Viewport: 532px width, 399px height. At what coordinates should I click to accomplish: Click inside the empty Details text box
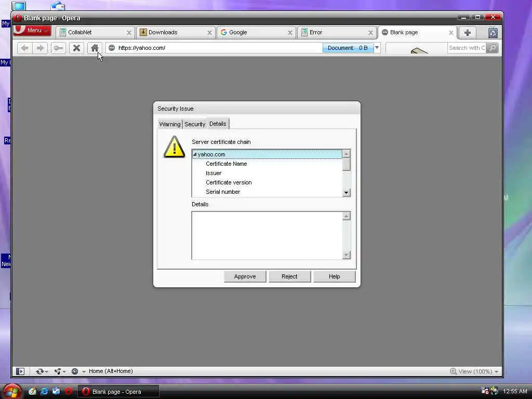[x=268, y=235]
